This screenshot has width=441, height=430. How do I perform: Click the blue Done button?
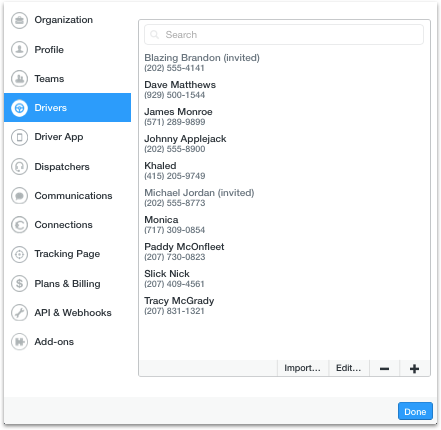click(x=415, y=411)
